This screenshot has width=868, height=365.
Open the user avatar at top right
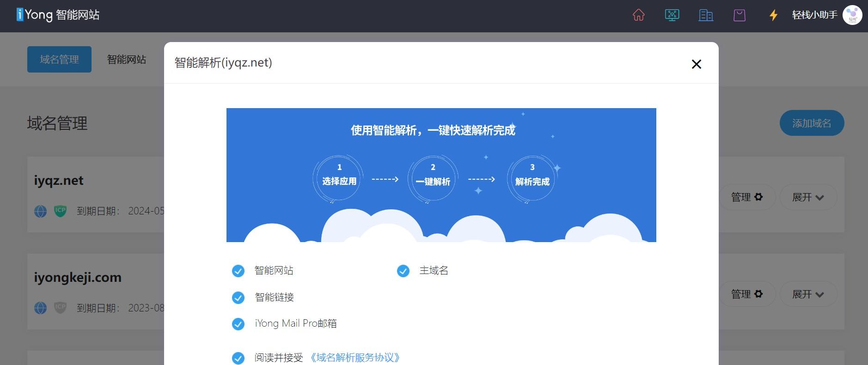pyautogui.click(x=852, y=15)
